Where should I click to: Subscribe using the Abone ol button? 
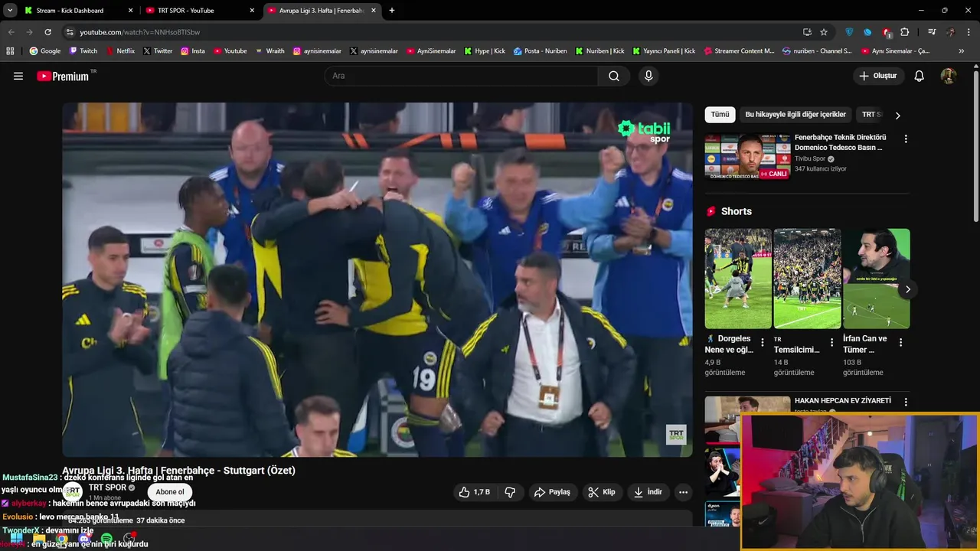[x=170, y=492]
